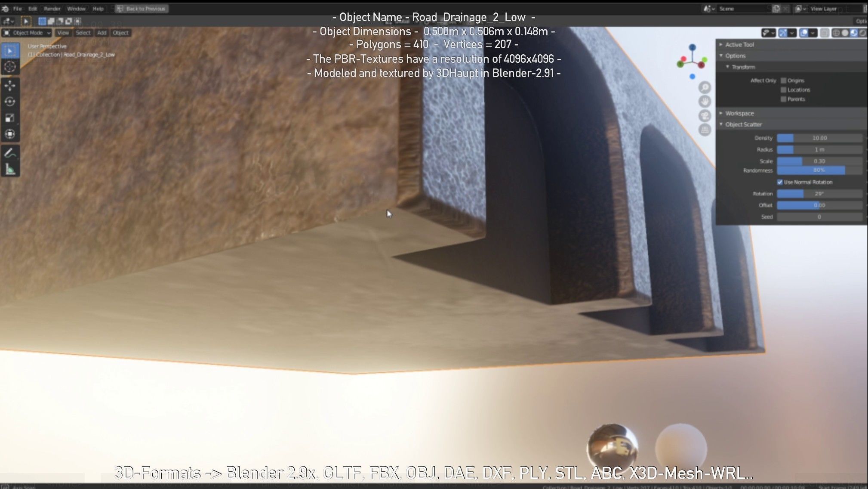Click the Scene name field
The image size is (868, 489).
(743, 9)
